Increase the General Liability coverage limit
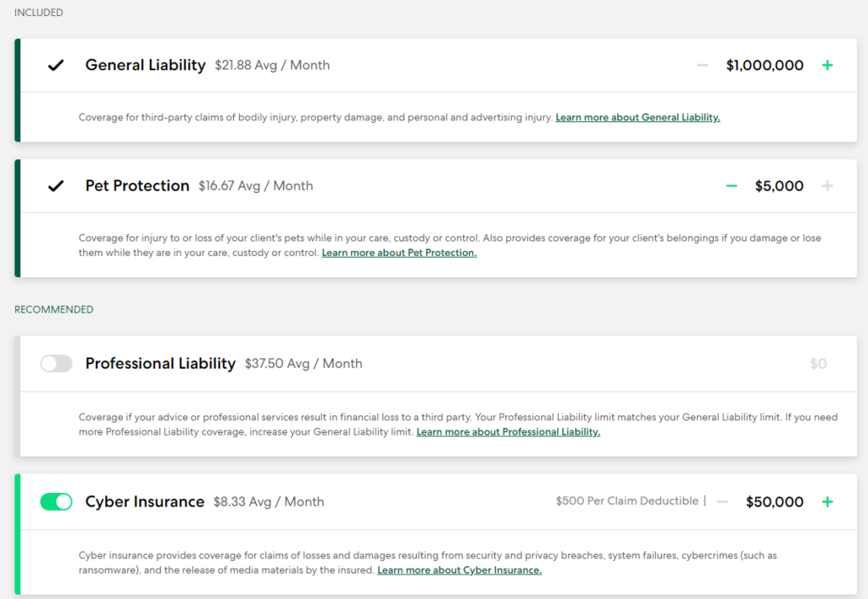Image resolution: width=868 pixels, height=599 pixels. click(826, 65)
